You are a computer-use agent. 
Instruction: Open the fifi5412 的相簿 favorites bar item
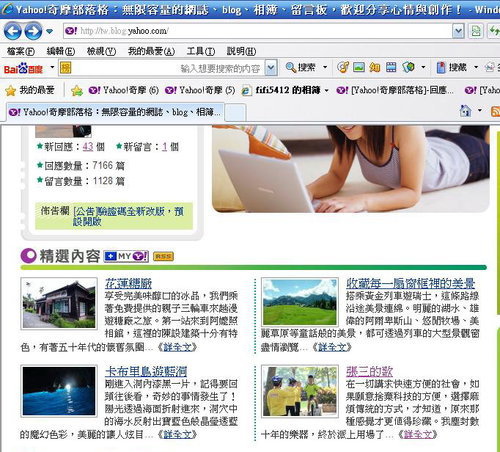[281, 90]
